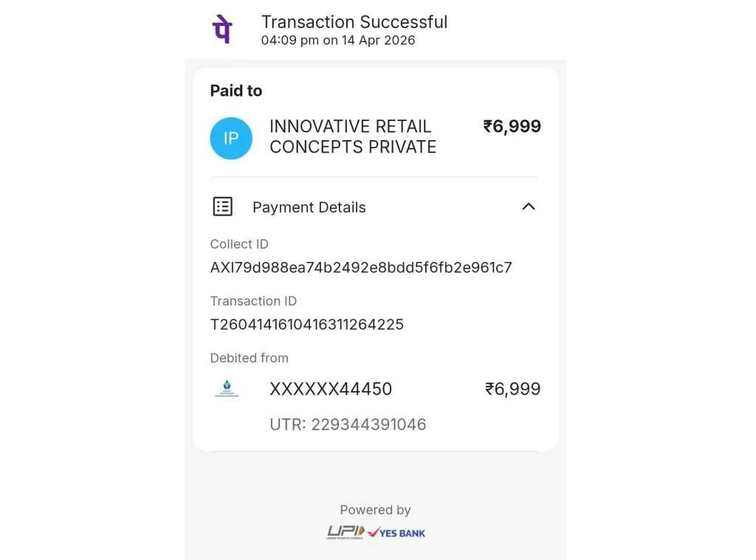756x560 pixels.
Task: Select the Collect ID value text
Action: (361, 267)
